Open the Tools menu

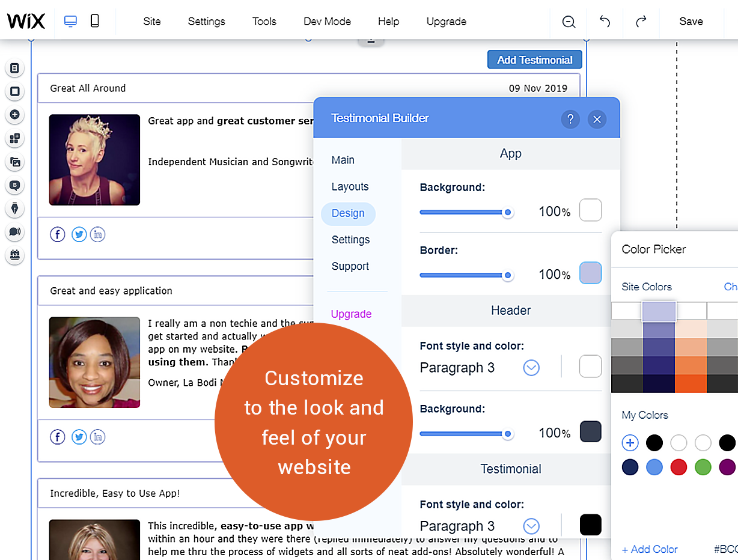coord(264,22)
